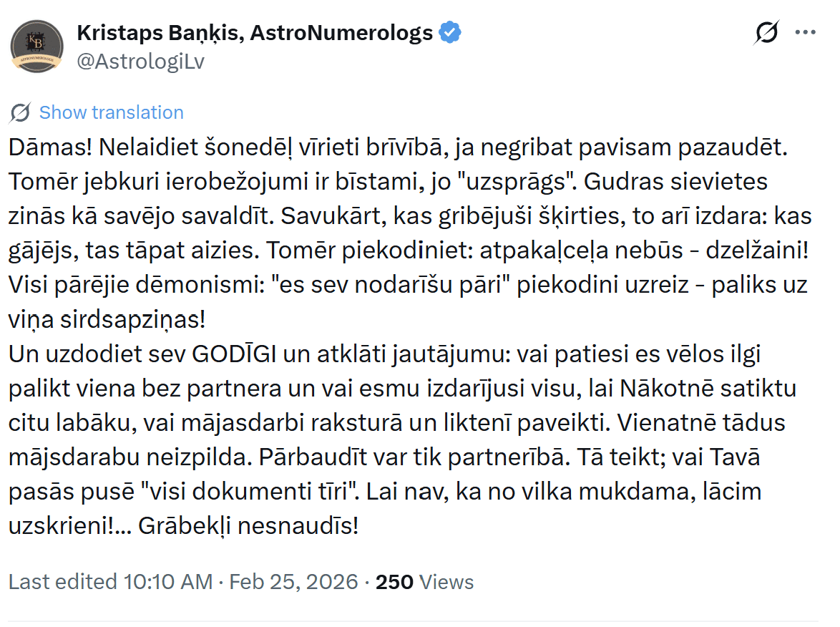This screenshot has height=627, width=840.
Task: Open the "Kristaps Baņķis, AstroNumerologs" display name
Action: 254,33
